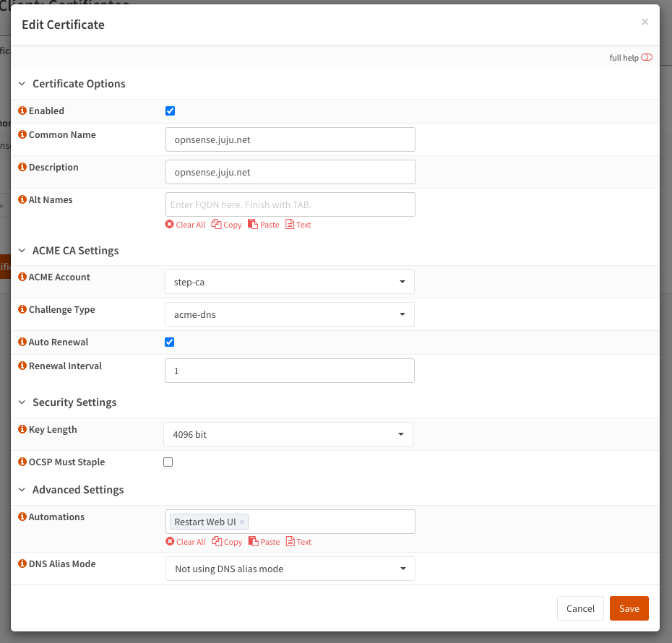Remove the Restart Web UI automation tag
672x643 pixels.
pos(242,522)
